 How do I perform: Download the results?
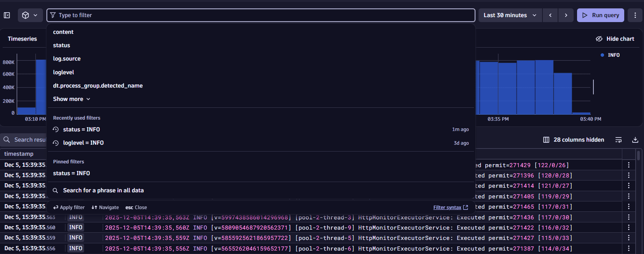point(635,140)
